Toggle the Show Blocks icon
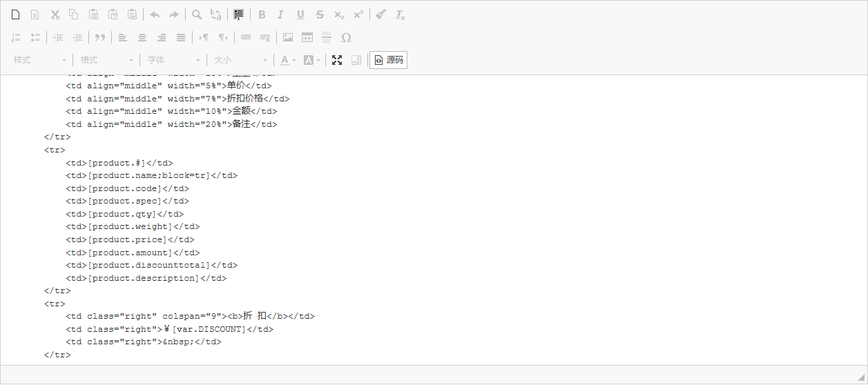The image size is (868, 385). (356, 60)
